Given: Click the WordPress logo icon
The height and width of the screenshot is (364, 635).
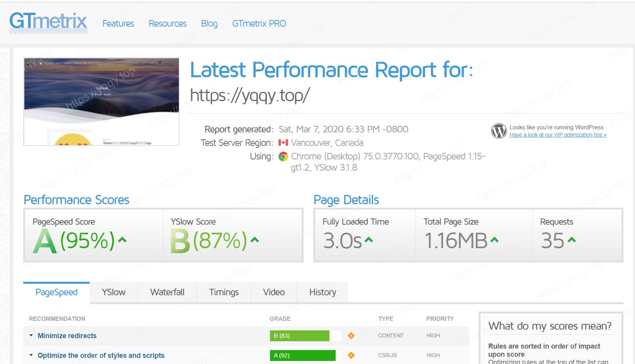Looking at the screenshot, I should pos(499,131).
